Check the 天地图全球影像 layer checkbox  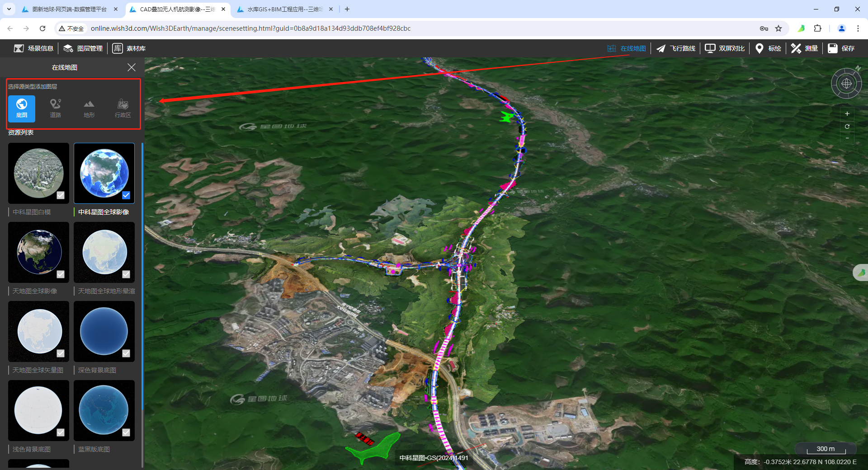click(x=61, y=274)
